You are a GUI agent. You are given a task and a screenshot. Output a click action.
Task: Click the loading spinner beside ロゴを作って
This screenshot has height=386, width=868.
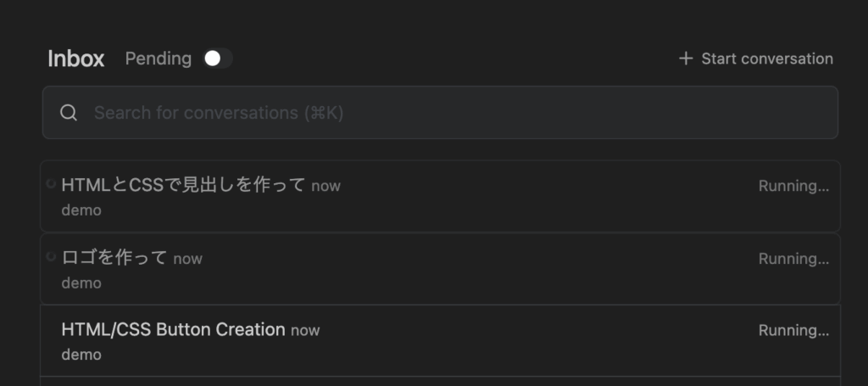tap(51, 256)
